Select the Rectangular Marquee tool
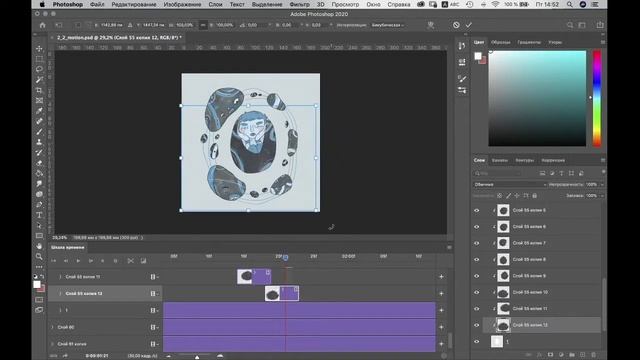Image resolution: width=640 pixels, height=360 pixels. point(39,59)
